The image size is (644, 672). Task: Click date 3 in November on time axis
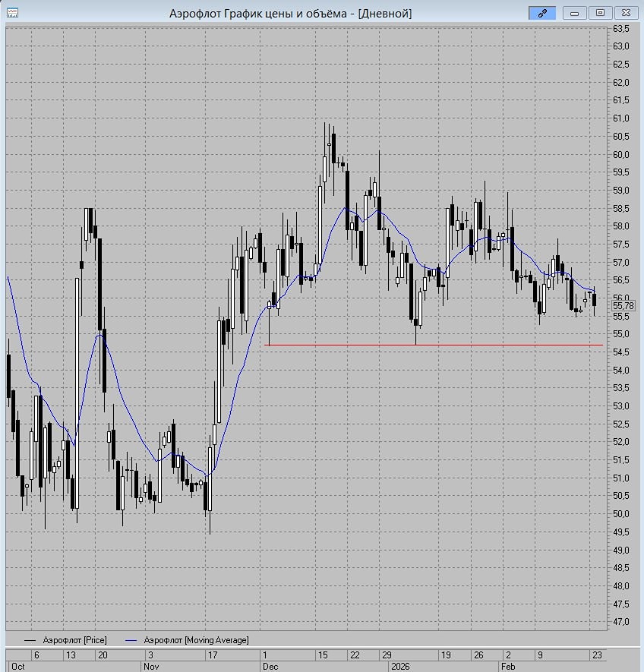tap(150, 655)
